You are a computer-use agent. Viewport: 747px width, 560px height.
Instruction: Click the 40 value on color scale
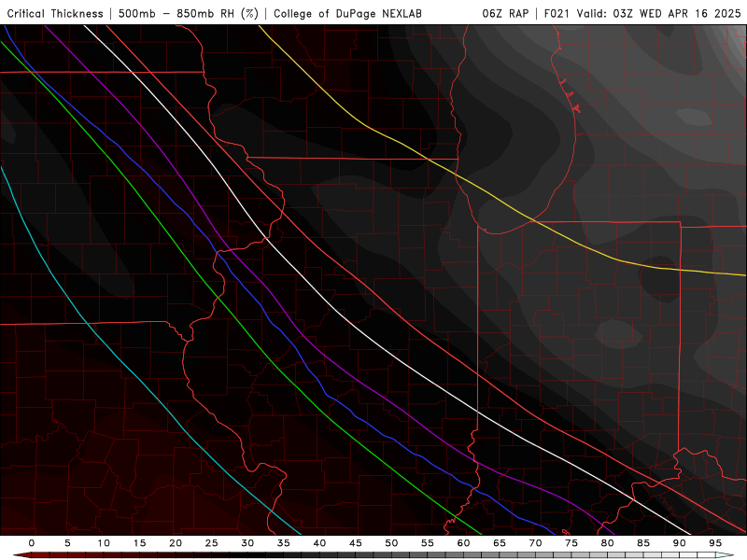pos(319,543)
